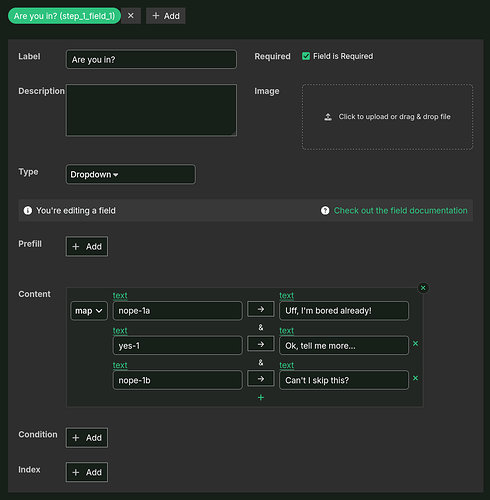Edit the 'nope-1a' key input
This screenshot has width=490, height=500.
pos(177,311)
